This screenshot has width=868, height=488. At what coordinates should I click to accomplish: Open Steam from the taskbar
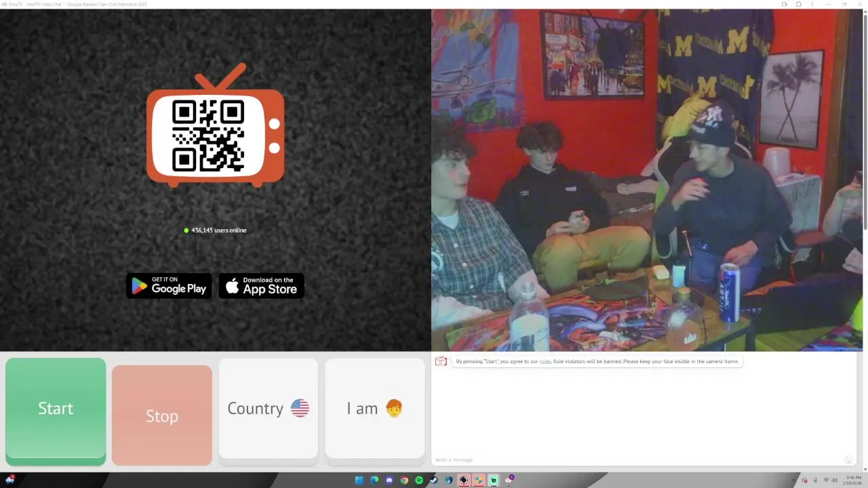click(434, 481)
